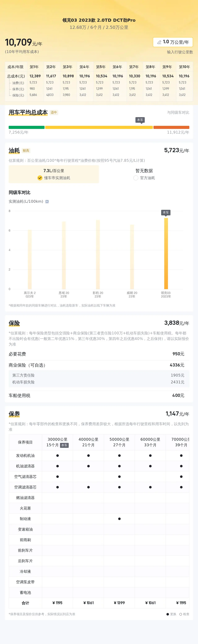Image resolution: width=198 pixels, height=644 pixels.
Task: Click the 10,898 total cost for year 3
Action: 68,76
